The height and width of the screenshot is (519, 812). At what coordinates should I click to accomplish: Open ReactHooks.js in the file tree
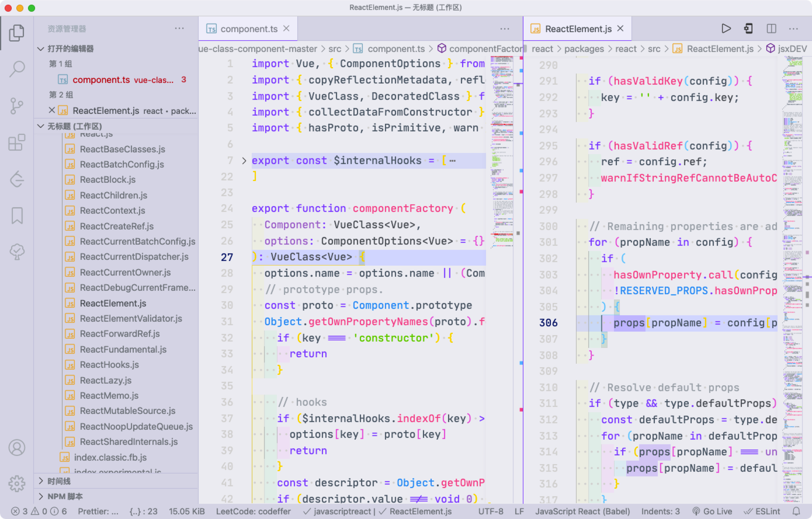point(109,365)
